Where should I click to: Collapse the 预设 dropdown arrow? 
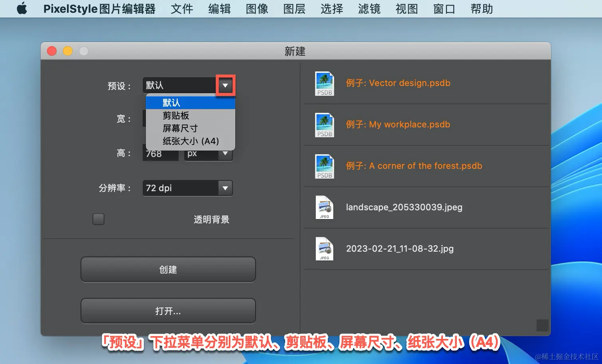pos(225,85)
